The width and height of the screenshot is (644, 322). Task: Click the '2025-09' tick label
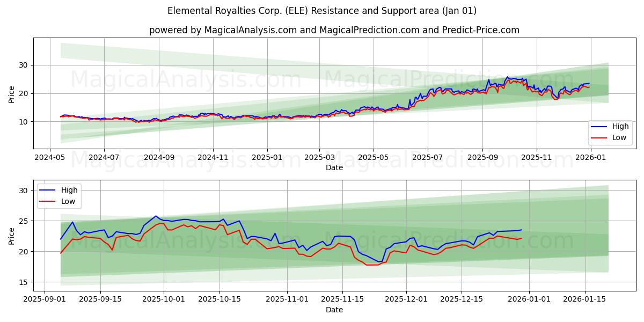[482, 158]
